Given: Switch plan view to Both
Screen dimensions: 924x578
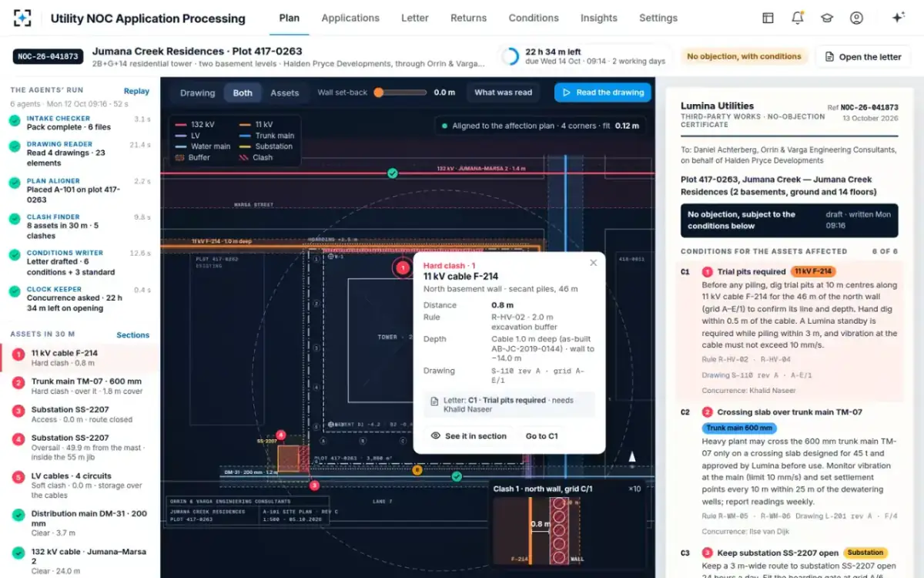Looking at the screenshot, I should [x=243, y=93].
